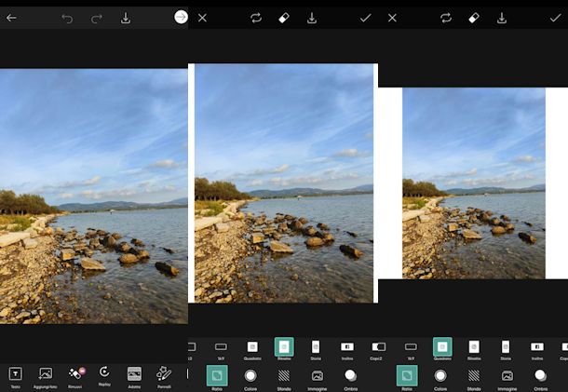Open the Aggiungi foto tool
Viewport: 568px width, 392px height.
point(46,376)
